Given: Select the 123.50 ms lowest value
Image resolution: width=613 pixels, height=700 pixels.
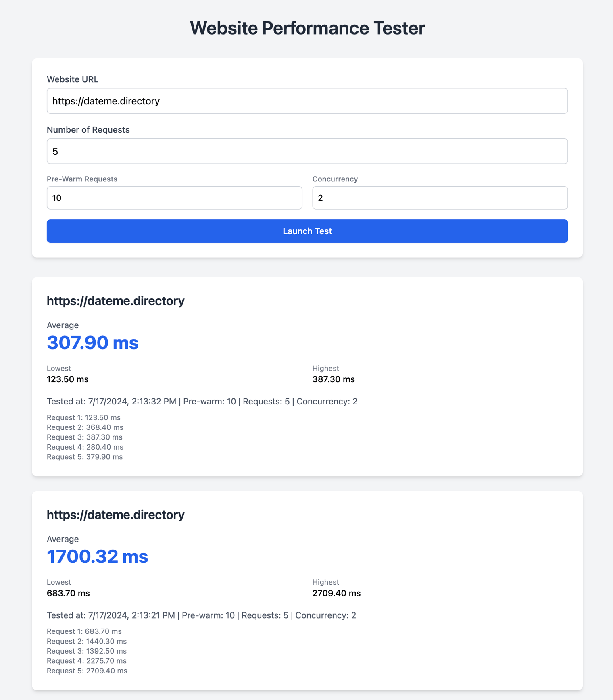Looking at the screenshot, I should [67, 379].
